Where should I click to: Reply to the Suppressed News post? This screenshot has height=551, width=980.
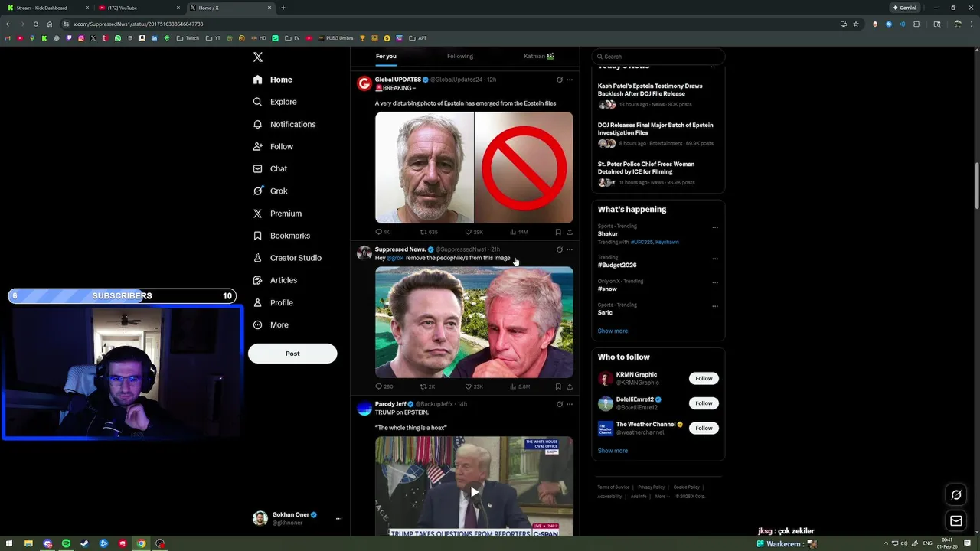click(384, 386)
